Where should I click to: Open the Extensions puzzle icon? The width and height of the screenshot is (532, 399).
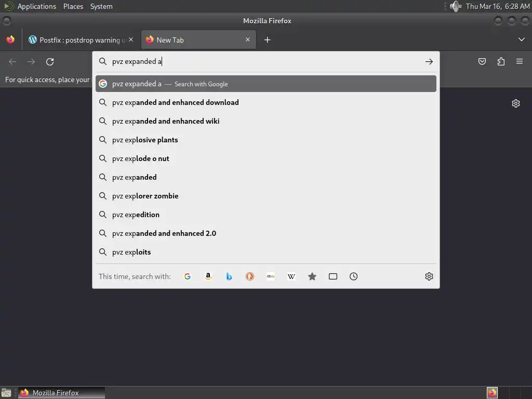[501, 61]
